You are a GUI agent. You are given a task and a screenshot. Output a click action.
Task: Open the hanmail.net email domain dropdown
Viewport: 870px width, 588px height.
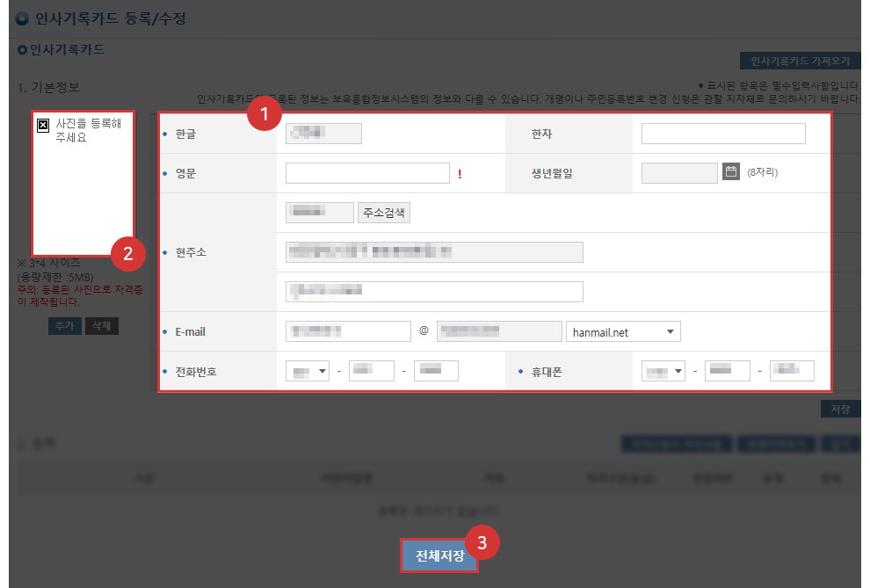pyautogui.click(x=623, y=331)
